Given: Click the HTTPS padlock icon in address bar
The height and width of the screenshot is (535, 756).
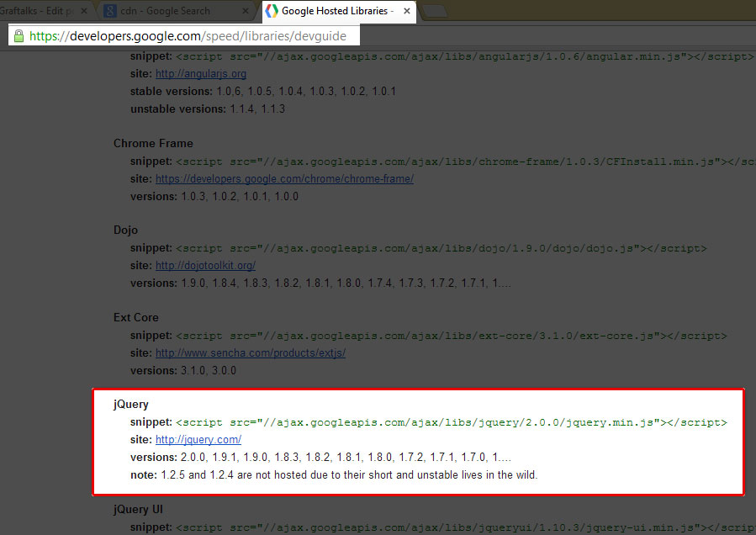Looking at the screenshot, I should pyautogui.click(x=19, y=36).
